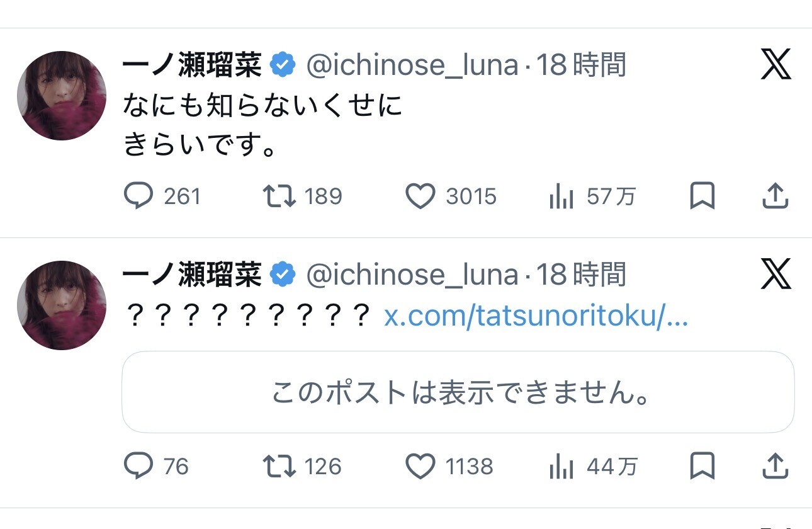Image resolution: width=812 pixels, height=529 pixels.
Task: Open the X logo menu on first post
Action: [x=775, y=65]
